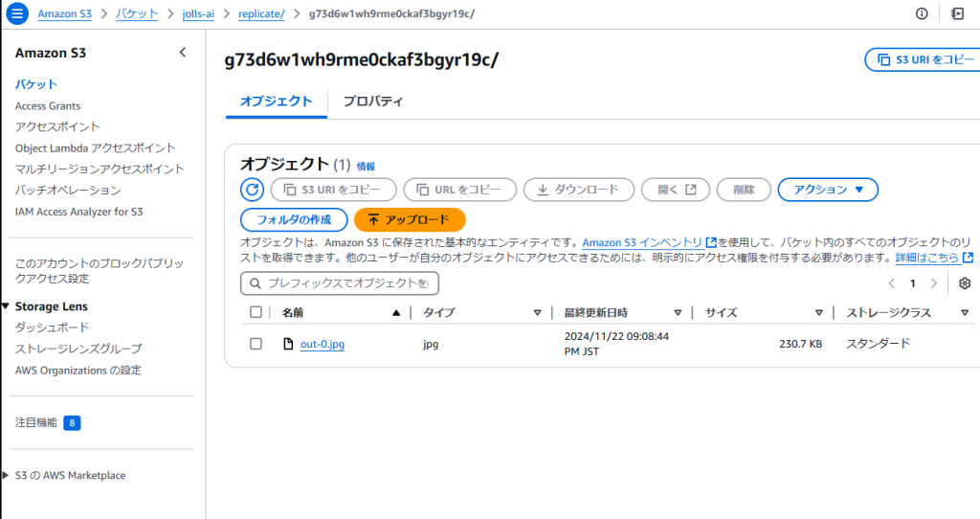The image size is (980, 519).
Task: Toggle the select-all objects checkbox
Action: pyautogui.click(x=256, y=312)
